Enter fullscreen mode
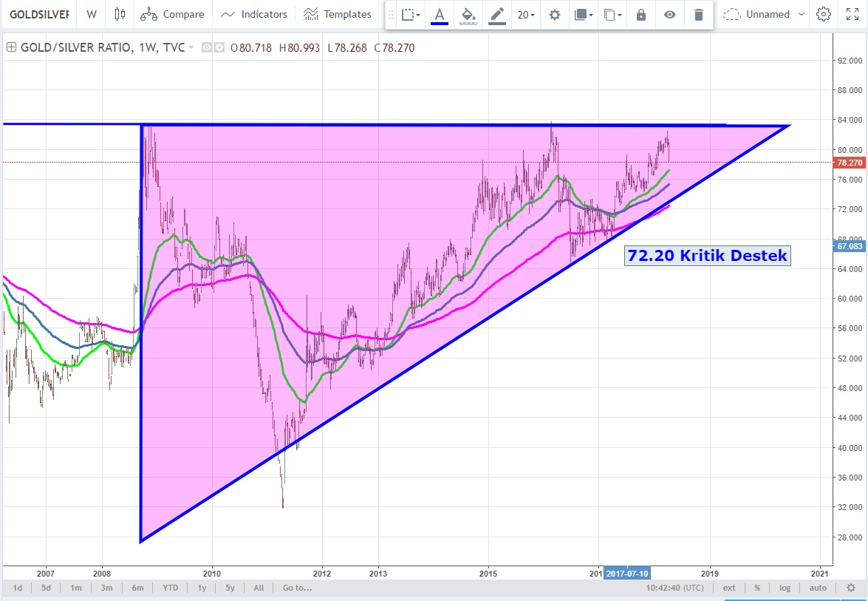The height and width of the screenshot is (601, 868). click(x=851, y=14)
